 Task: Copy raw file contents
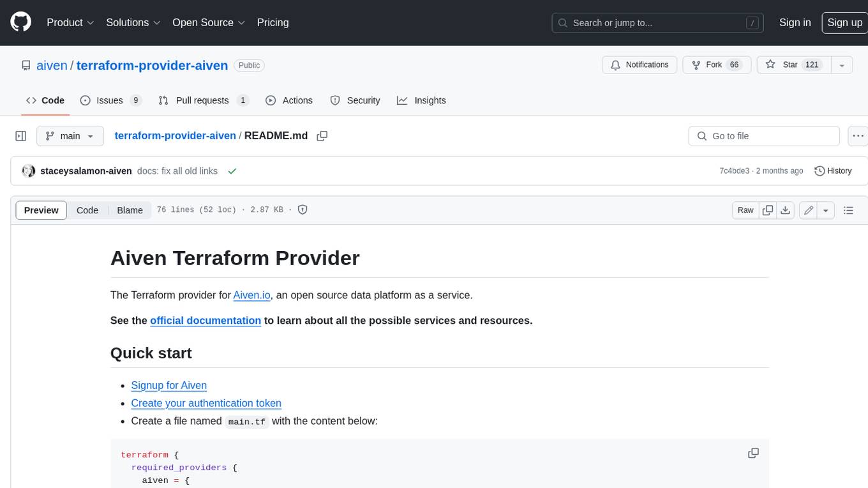coord(768,210)
